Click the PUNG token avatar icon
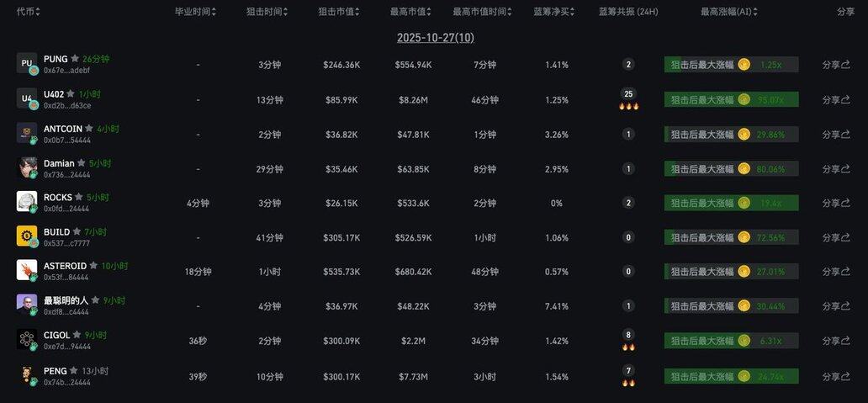The width and height of the screenshot is (868, 403). (x=27, y=64)
